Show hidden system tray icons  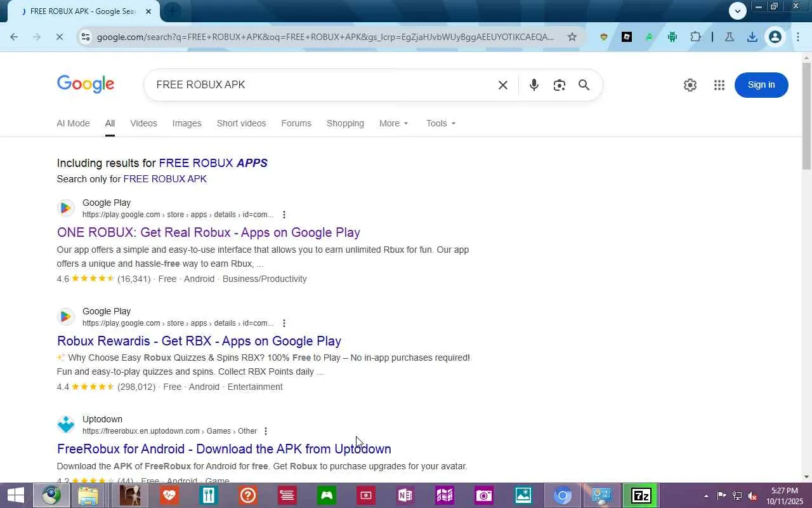click(x=706, y=496)
